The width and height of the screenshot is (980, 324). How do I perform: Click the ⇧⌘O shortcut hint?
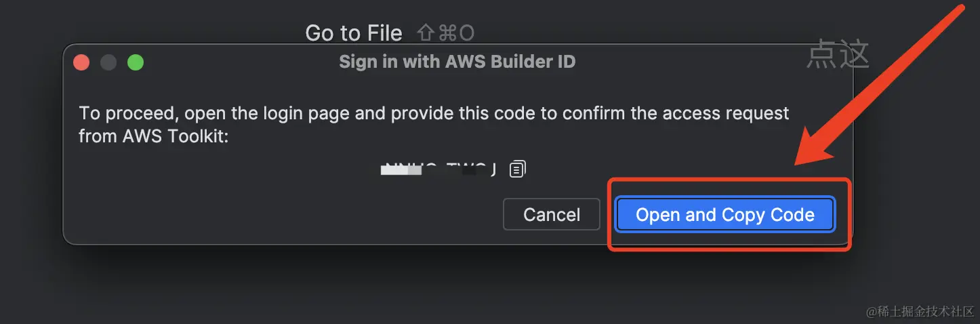(x=445, y=33)
